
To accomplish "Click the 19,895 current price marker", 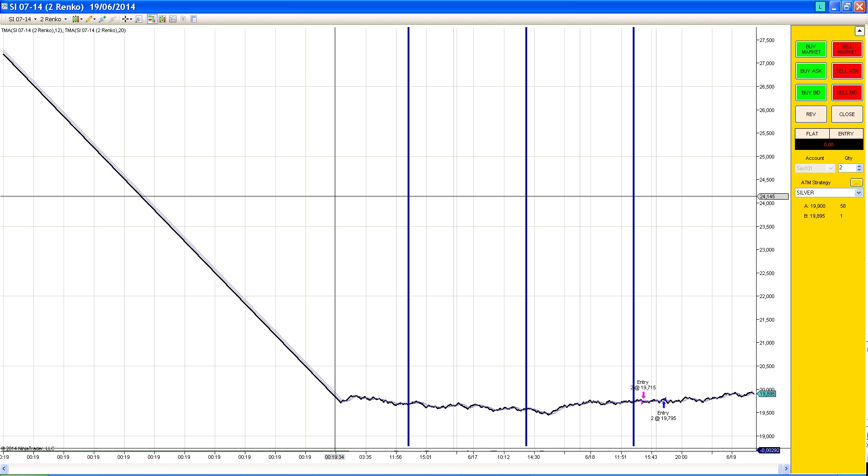I will 767,394.
